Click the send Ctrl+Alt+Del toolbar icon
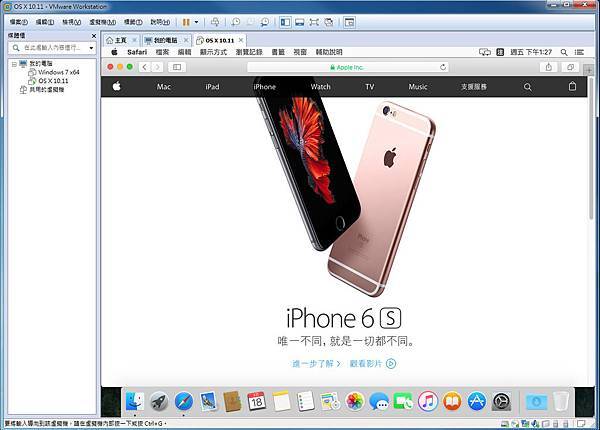 point(215,22)
